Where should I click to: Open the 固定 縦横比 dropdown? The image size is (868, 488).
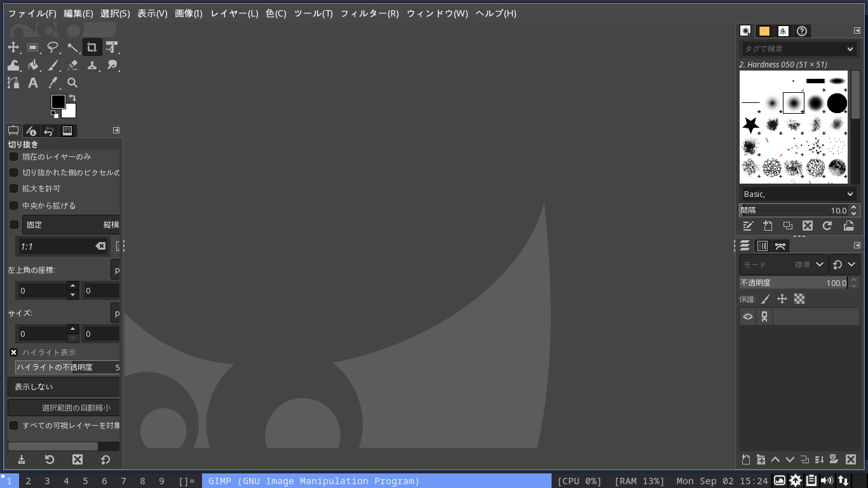tap(71, 224)
